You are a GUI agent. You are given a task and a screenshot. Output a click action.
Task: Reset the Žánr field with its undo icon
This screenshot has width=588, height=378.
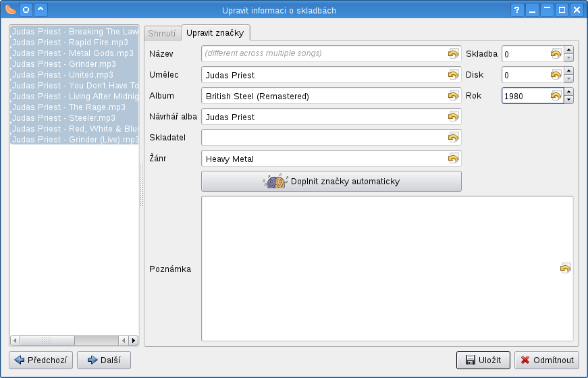[x=454, y=159]
